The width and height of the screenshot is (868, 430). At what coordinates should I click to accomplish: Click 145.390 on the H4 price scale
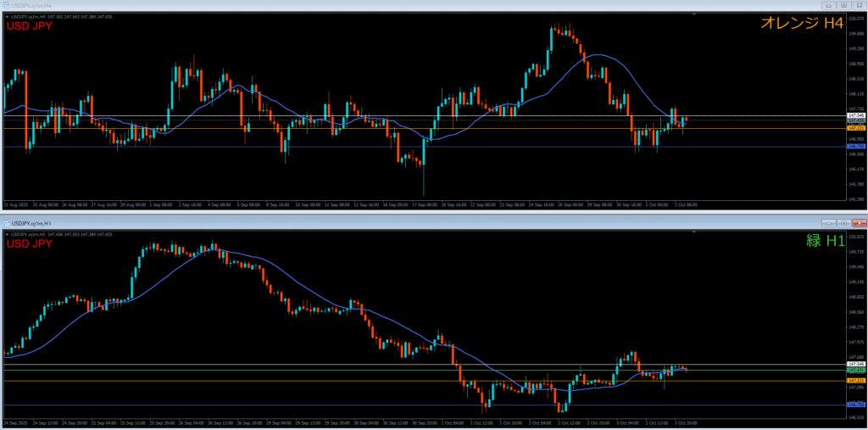[856, 199]
